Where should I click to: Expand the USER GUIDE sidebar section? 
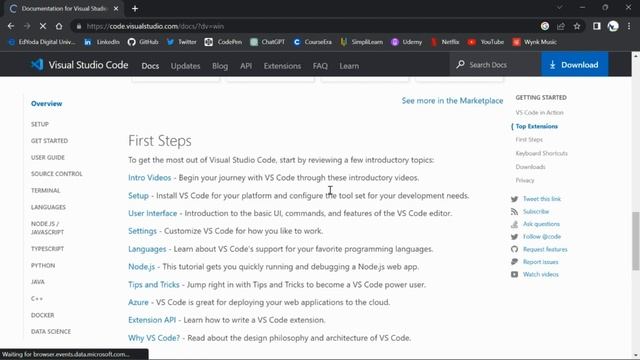tap(48, 158)
